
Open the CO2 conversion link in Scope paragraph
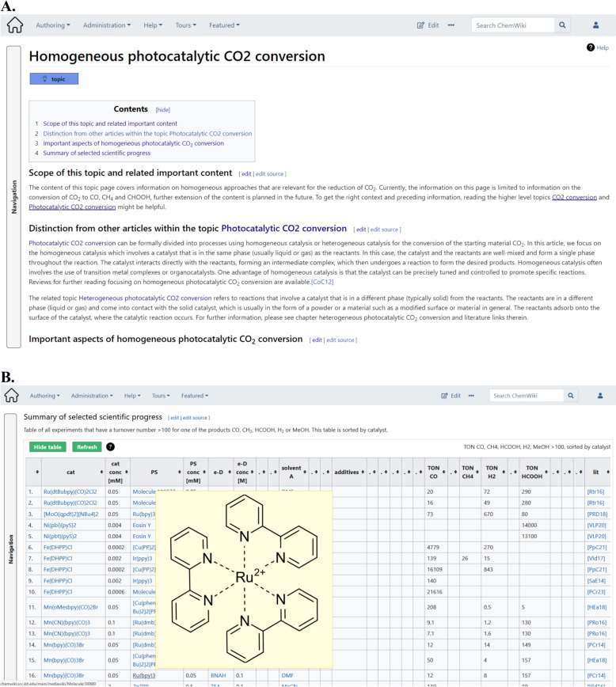pyautogui.click(x=574, y=197)
